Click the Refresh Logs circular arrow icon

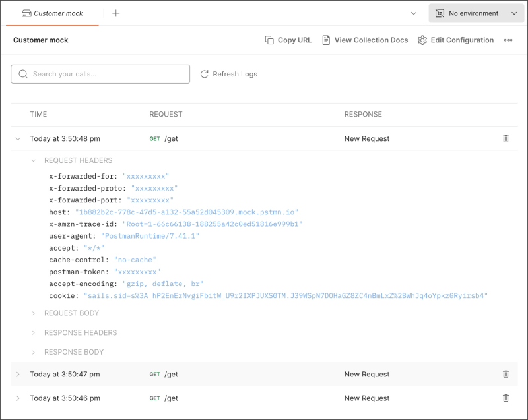[x=205, y=74]
